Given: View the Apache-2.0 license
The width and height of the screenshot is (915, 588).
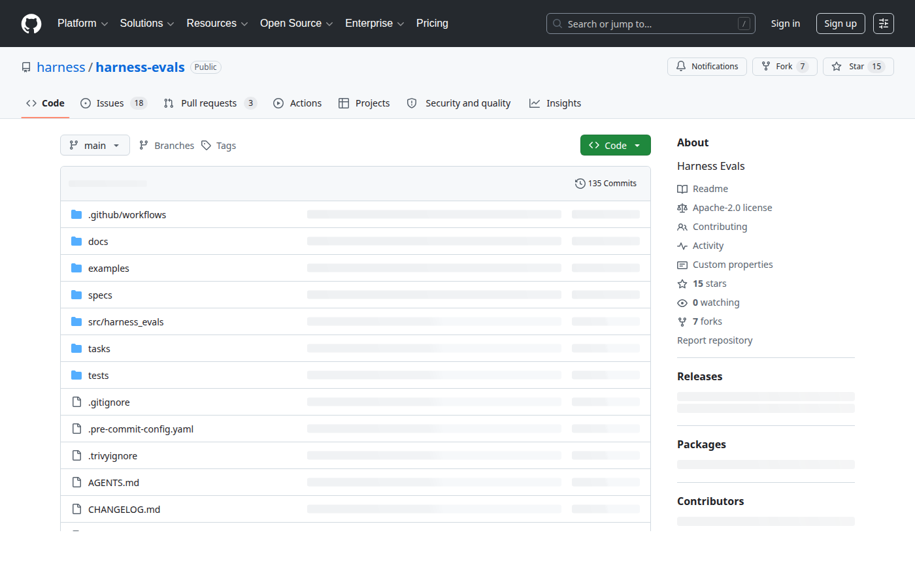Looking at the screenshot, I should pyautogui.click(x=725, y=208).
